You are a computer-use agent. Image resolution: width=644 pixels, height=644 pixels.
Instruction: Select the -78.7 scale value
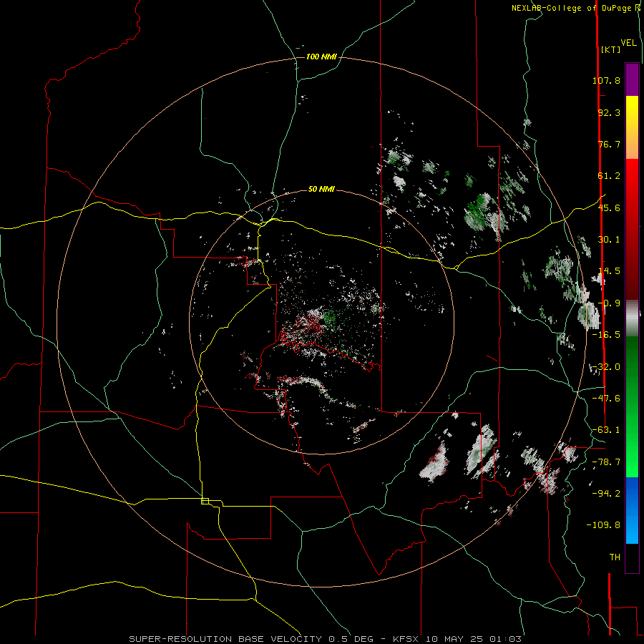tap(606, 462)
